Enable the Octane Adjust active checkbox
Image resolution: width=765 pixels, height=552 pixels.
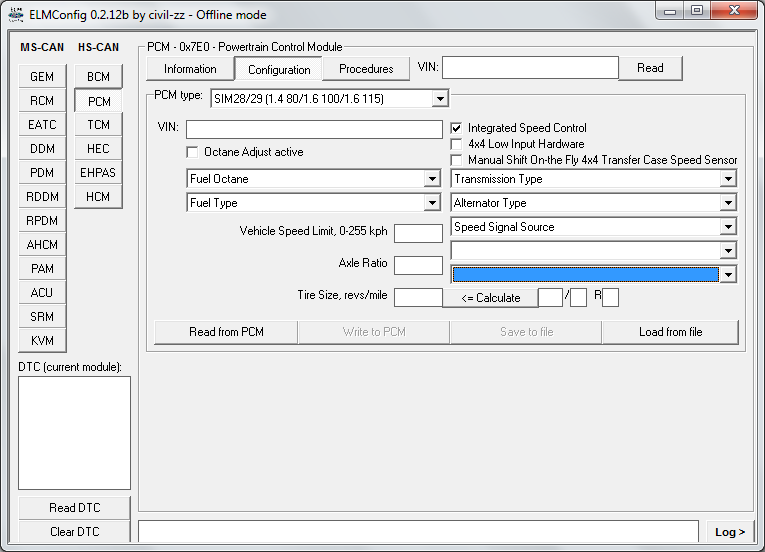click(193, 152)
